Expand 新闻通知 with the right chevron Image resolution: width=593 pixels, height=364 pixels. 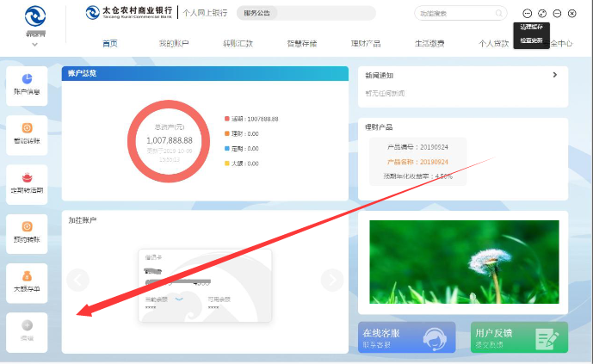(555, 75)
